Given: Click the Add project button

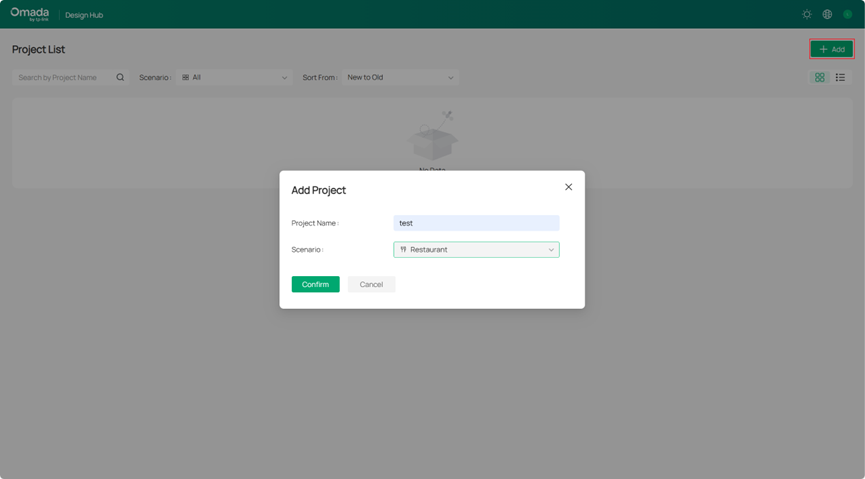Looking at the screenshot, I should 831,49.
